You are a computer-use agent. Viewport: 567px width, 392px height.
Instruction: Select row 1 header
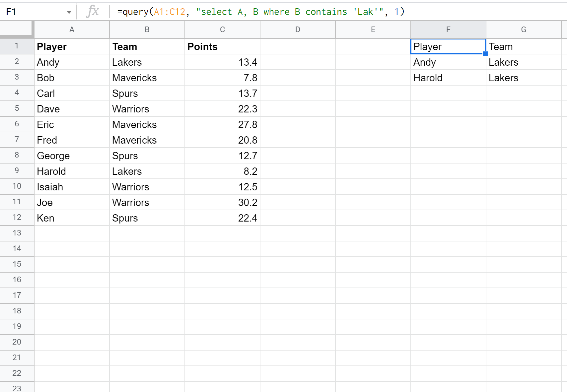click(x=17, y=46)
